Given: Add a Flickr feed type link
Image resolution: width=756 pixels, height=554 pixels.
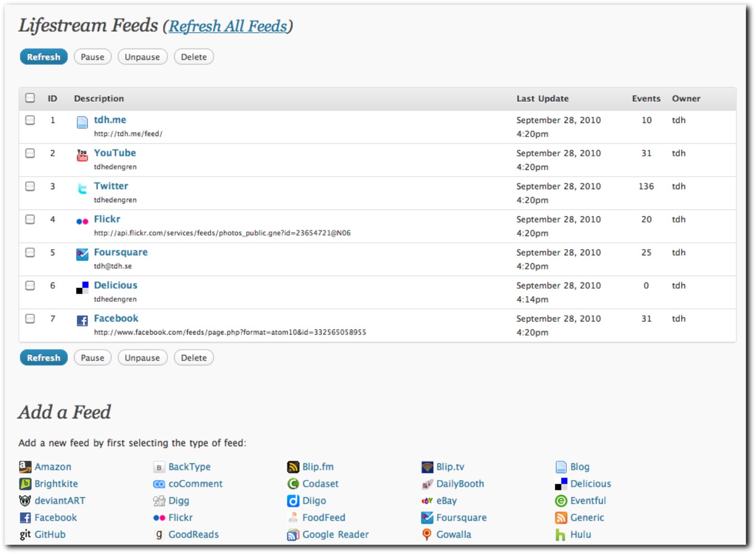Looking at the screenshot, I should pos(180,518).
